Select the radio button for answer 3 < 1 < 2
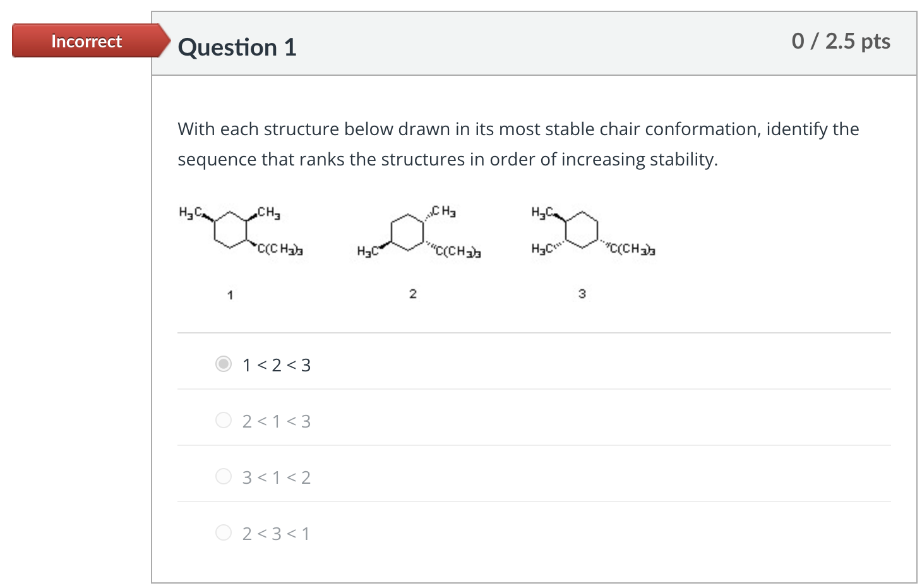This screenshot has width=922, height=588. tap(224, 476)
